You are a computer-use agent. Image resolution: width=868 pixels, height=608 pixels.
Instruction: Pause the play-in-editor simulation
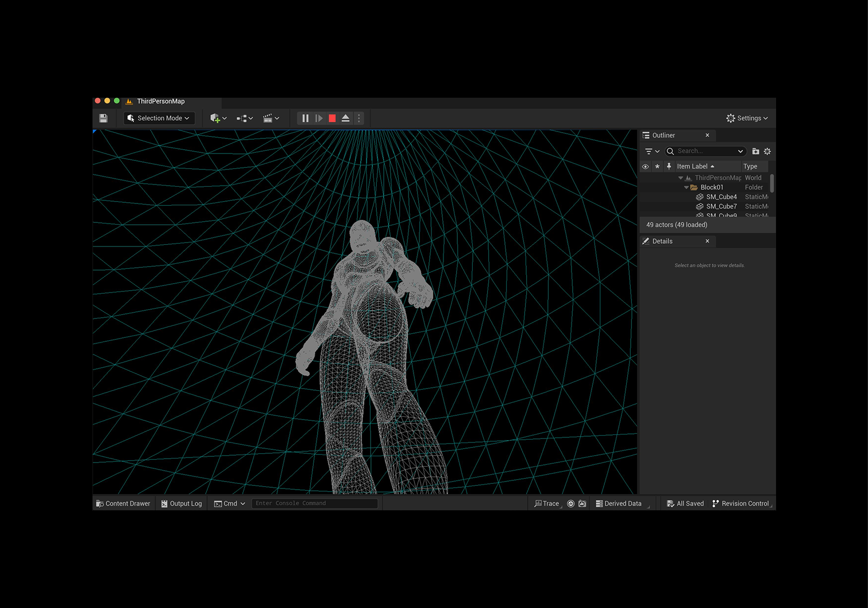(x=305, y=118)
